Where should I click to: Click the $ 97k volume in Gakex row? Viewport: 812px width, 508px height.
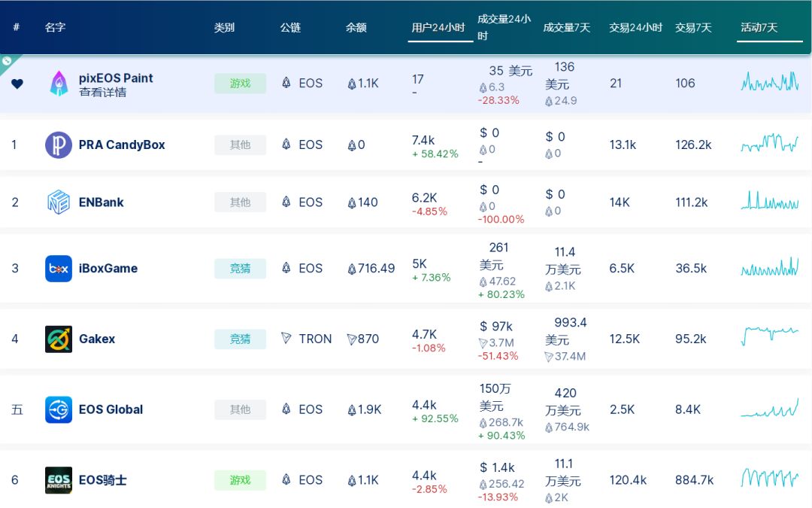(x=496, y=326)
